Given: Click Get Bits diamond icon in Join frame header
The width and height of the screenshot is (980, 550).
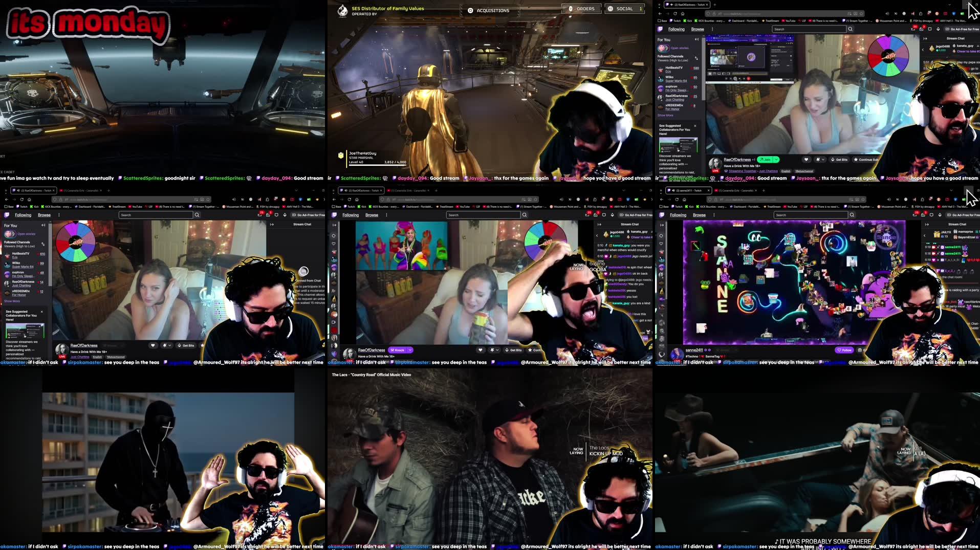Looking at the screenshot, I should click(938, 29).
